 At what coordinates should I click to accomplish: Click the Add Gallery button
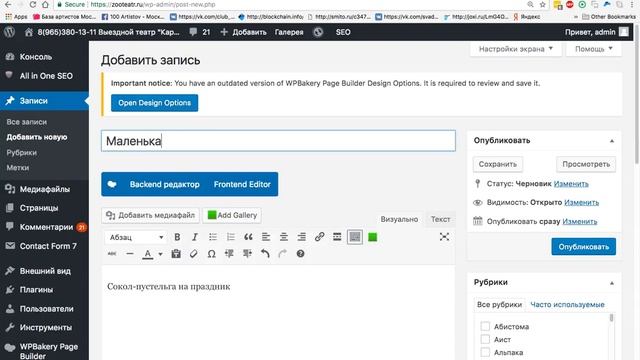coord(232,215)
